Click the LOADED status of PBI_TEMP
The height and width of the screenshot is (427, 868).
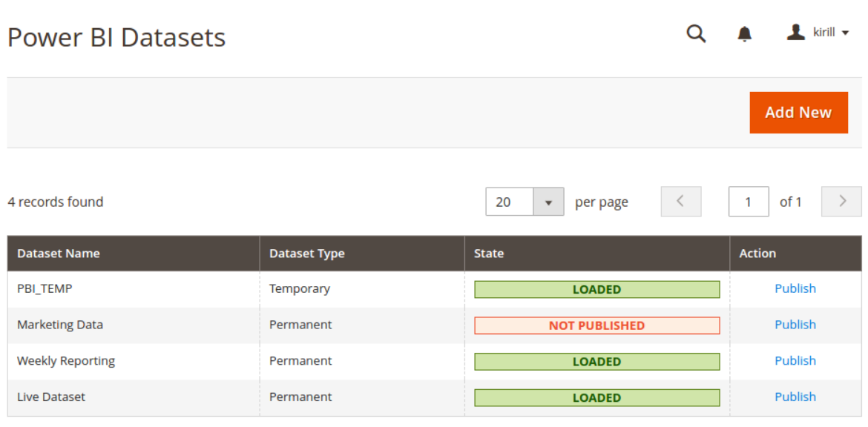tap(596, 289)
